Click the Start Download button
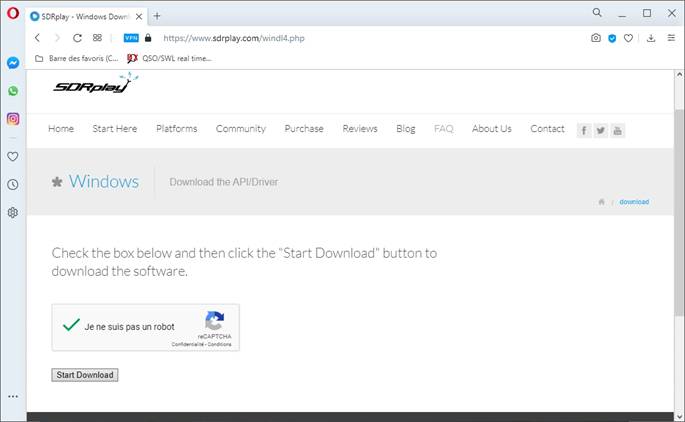The height and width of the screenshot is (422, 685). 85,375
